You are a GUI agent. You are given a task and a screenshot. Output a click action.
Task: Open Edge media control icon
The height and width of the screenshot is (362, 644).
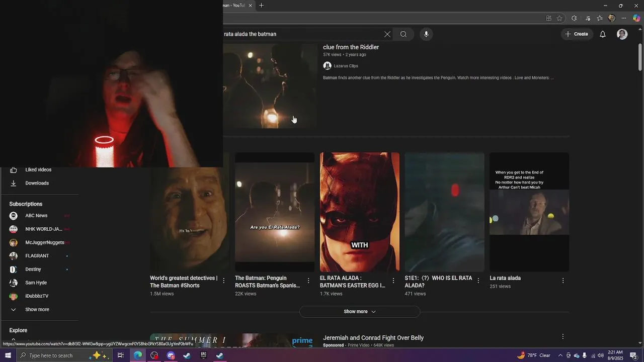(588, 18)
